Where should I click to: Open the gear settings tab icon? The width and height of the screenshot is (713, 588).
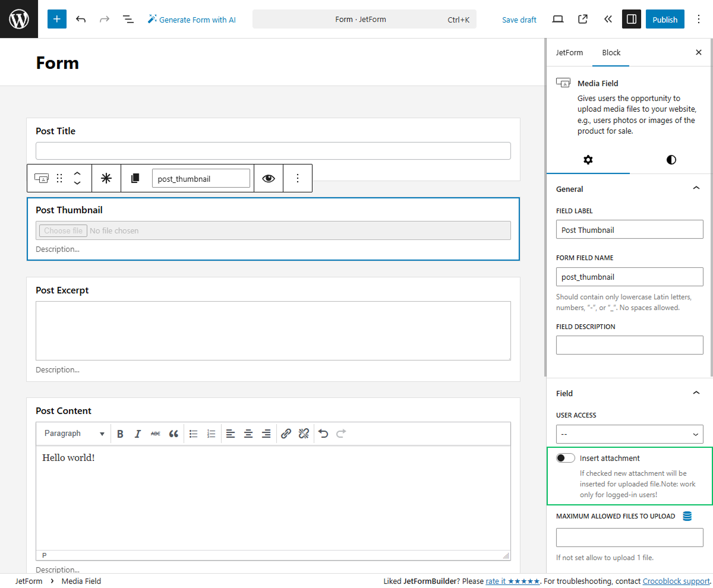point(588,160)
